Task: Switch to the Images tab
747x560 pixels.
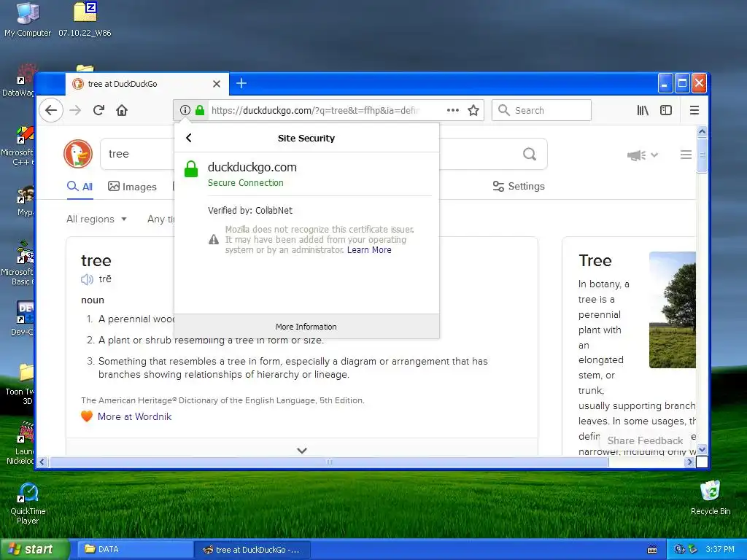Action: tap(133, 187)
